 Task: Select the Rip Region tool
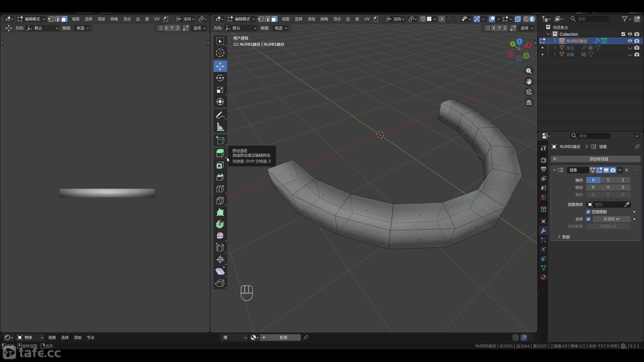(220, 283)
